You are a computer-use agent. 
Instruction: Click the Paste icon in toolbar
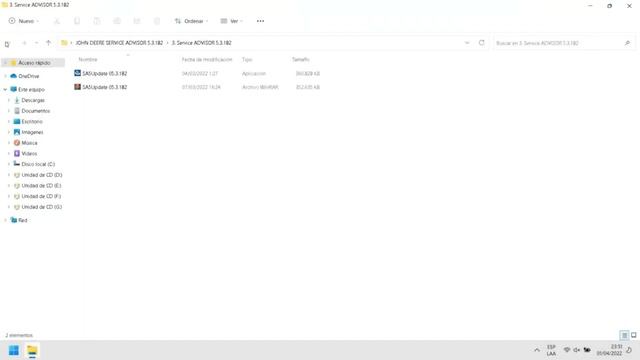[97, 21]
